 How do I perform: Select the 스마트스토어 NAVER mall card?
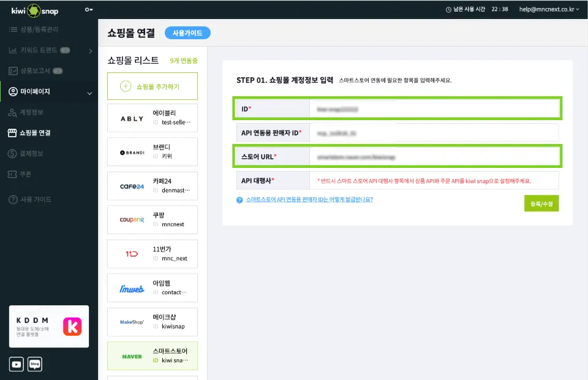[153, 355]
